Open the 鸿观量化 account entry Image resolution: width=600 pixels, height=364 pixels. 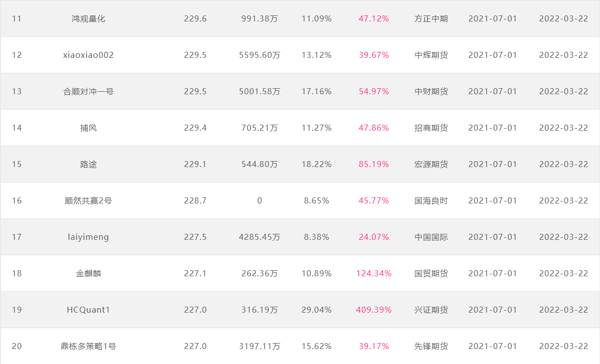[x=88, y=19]
